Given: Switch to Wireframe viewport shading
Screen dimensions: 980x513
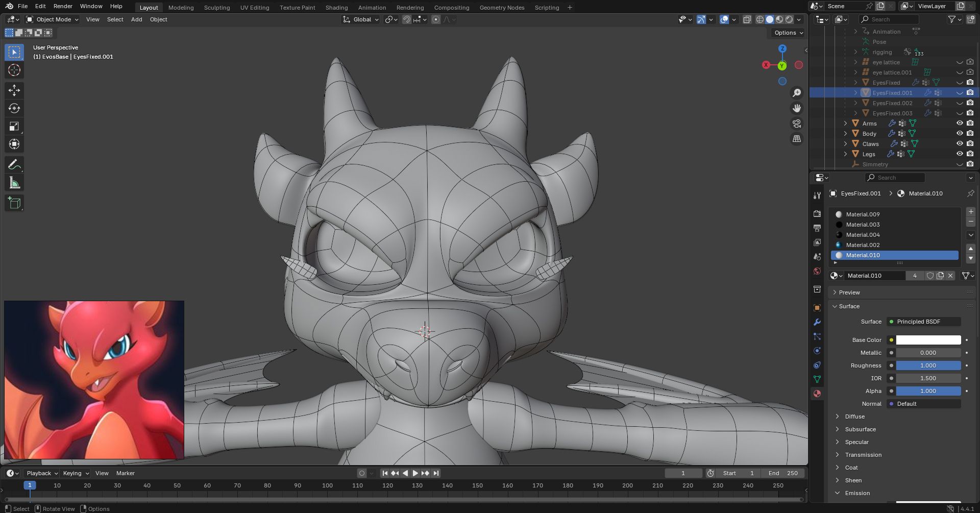Looking at the screenshot, I should tap(759, 19).
